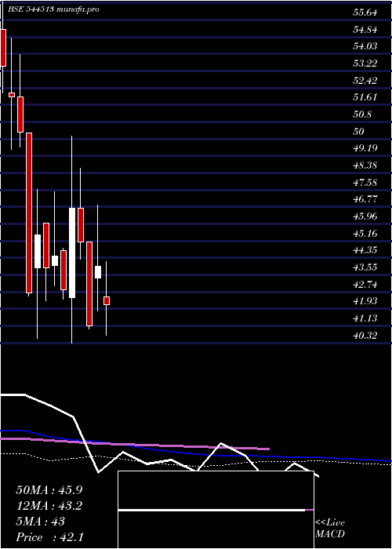This screenshot has width=392, height=549.
Task: Click the 12MA : 43.2 reading
Action: point(49,506)
